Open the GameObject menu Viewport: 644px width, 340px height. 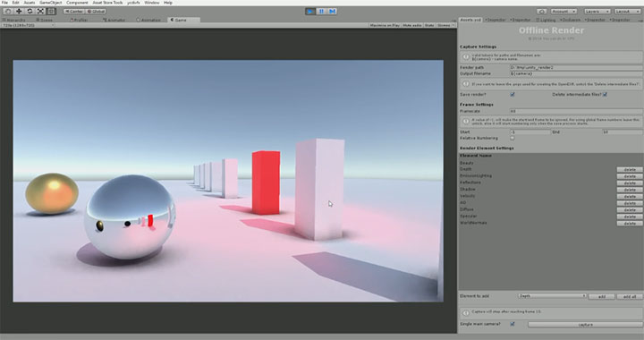51,3
